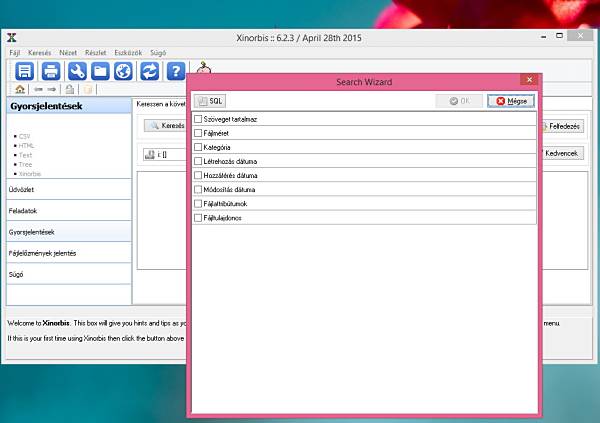The height and width of the screenshot is (423, 600).
Task: Click the globe toolbar icon
Action: [x=123, y=71]
